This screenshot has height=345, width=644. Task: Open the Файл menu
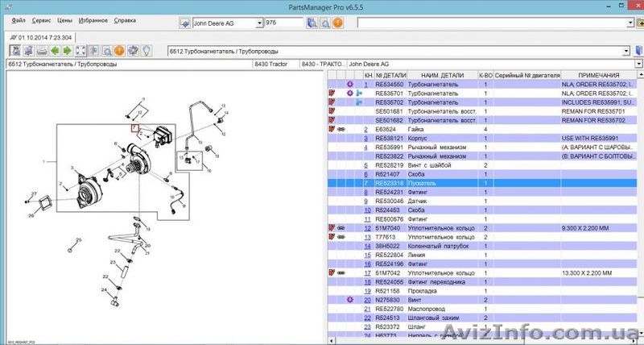(19, 19)
